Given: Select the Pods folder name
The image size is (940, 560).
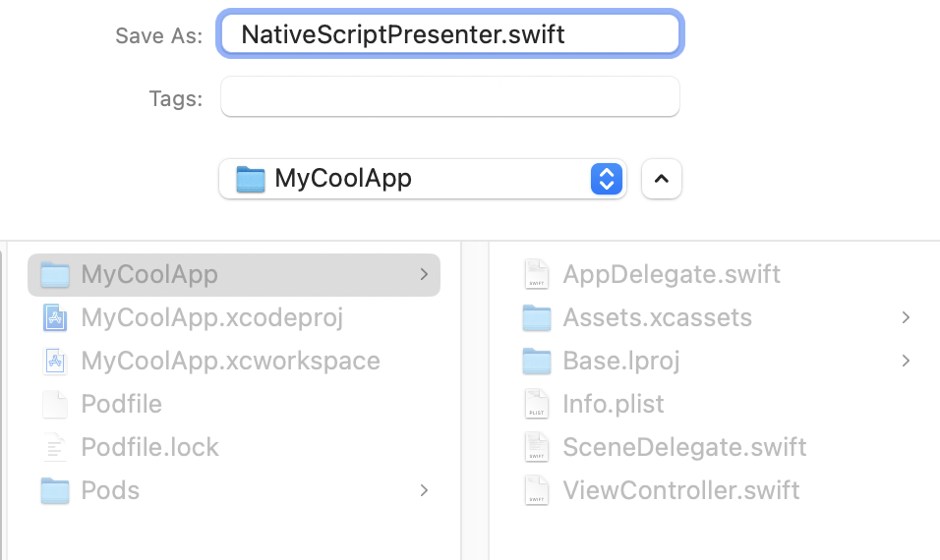Looking at the screenshot, I should point(110,490).
